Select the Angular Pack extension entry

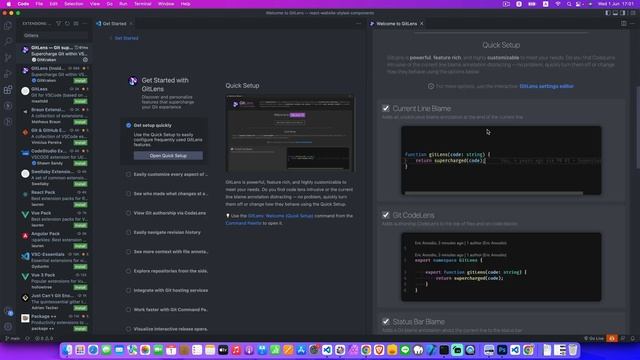click(x=54, y=240)
